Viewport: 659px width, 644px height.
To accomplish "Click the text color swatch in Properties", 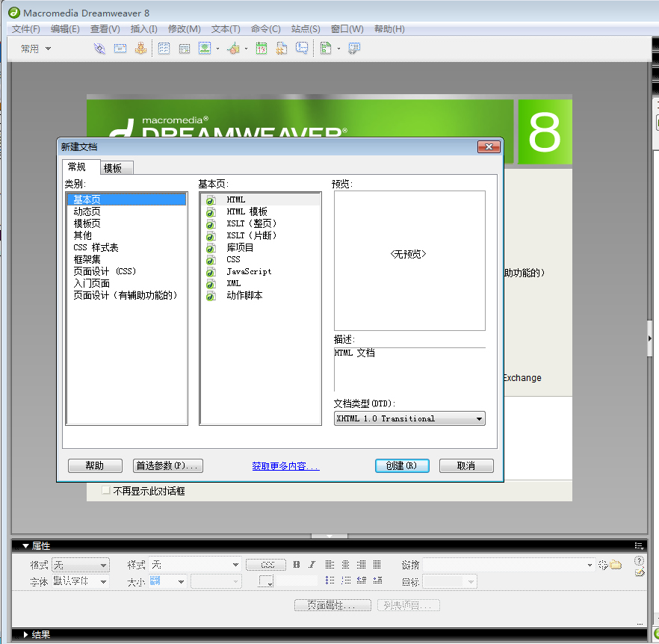I will 266,581.
